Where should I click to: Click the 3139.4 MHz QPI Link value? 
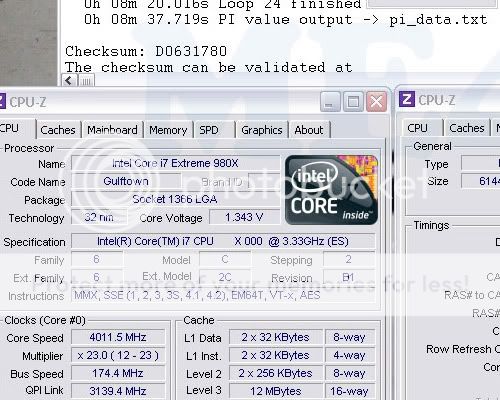pos(118,391)
